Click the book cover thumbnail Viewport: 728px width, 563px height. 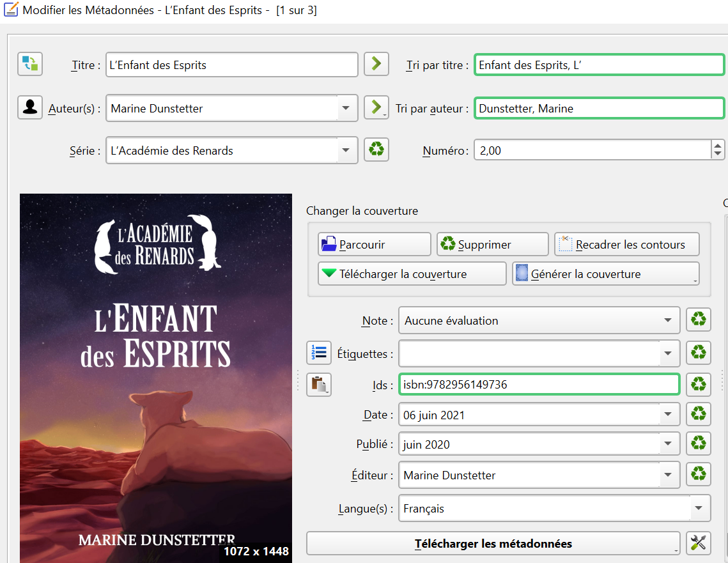point(155,377)
